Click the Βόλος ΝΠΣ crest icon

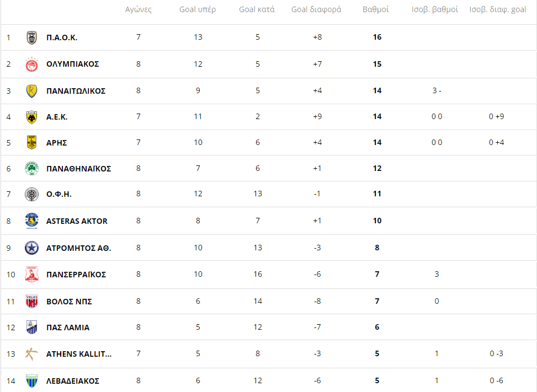[31, 301]
